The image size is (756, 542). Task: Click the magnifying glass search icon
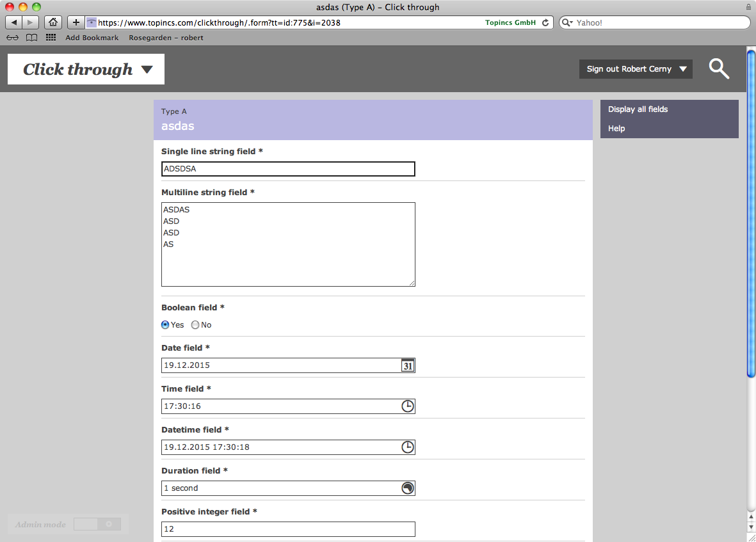click(719, 68)
